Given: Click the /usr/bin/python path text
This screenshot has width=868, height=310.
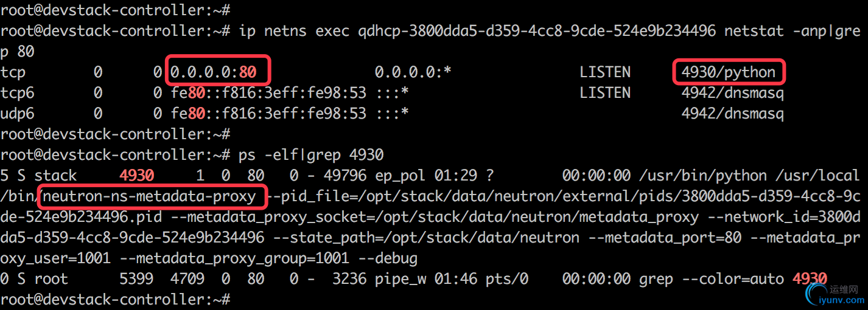Looking at the screenshot, I should pyautogui.click(x=704, y=176).
